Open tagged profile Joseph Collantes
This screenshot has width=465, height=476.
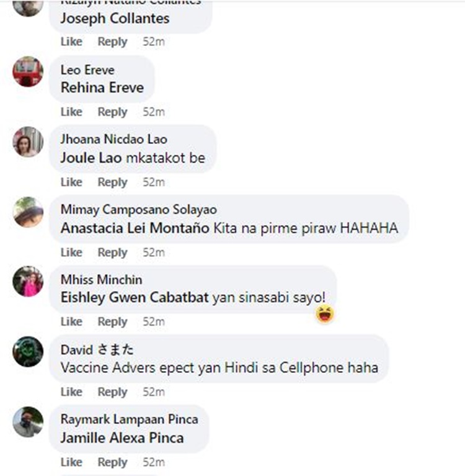point(115,19)
